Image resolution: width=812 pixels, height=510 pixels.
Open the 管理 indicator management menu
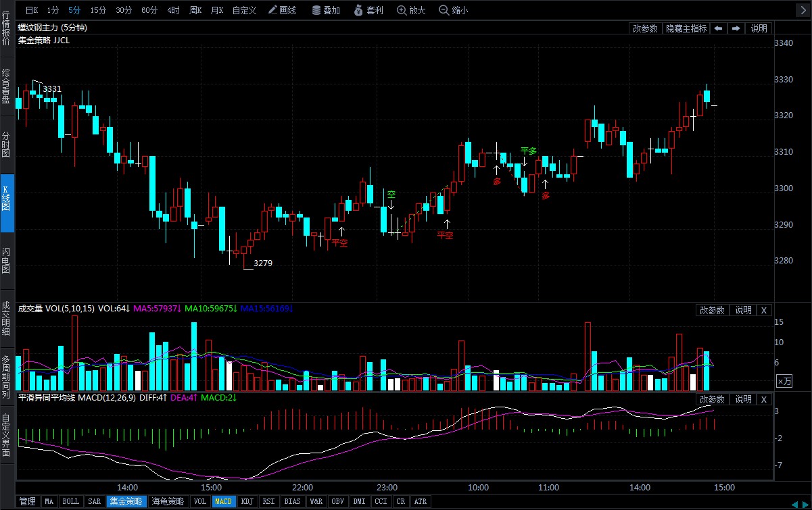click(27, 502)
